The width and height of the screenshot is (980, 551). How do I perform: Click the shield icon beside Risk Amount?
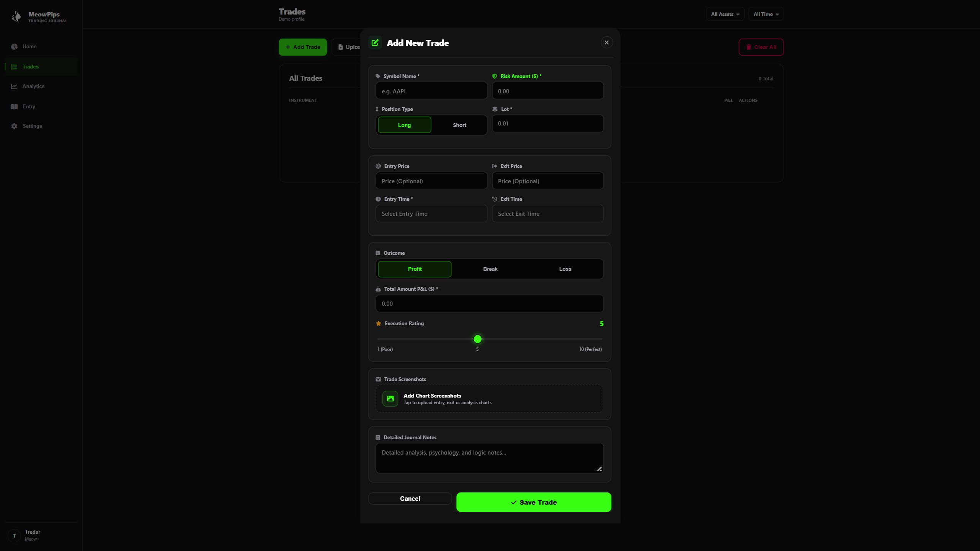click(x=495, y=77)
